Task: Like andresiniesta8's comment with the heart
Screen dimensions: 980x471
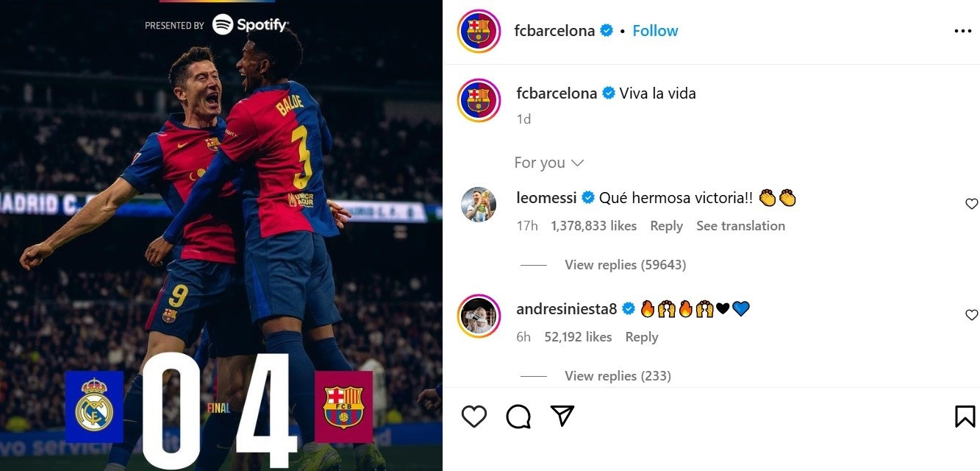Action: point(971,315)
